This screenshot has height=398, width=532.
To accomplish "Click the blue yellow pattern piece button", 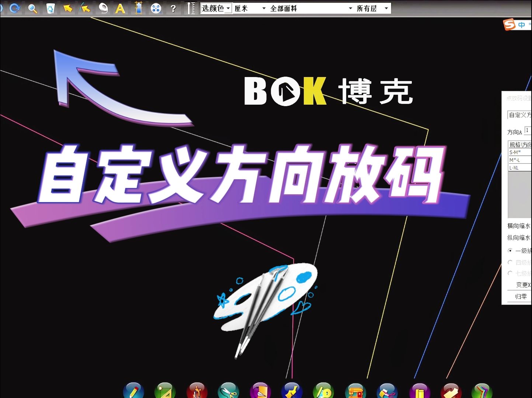I will [292, 391].
